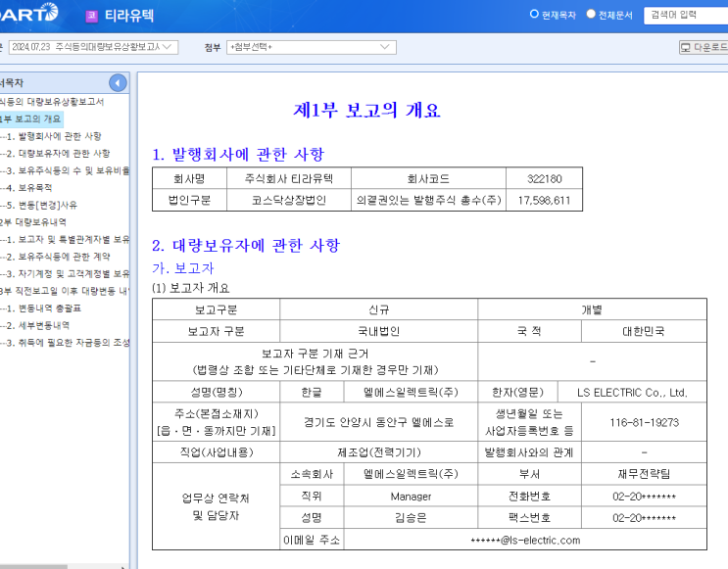
Task: Select the 제1부 보고의 개요 tree item
Action: click(30, 119)
